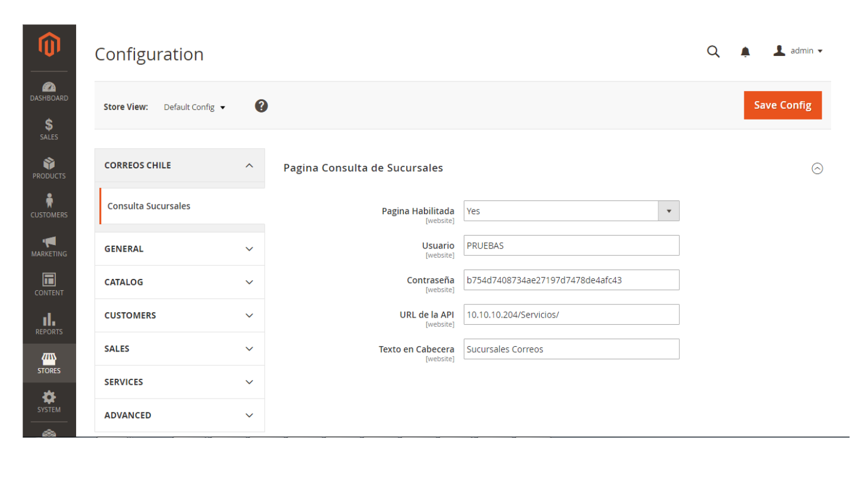868x483 pixels.
Task: Click the Store View help icon
Action: (x=261, y=106)
